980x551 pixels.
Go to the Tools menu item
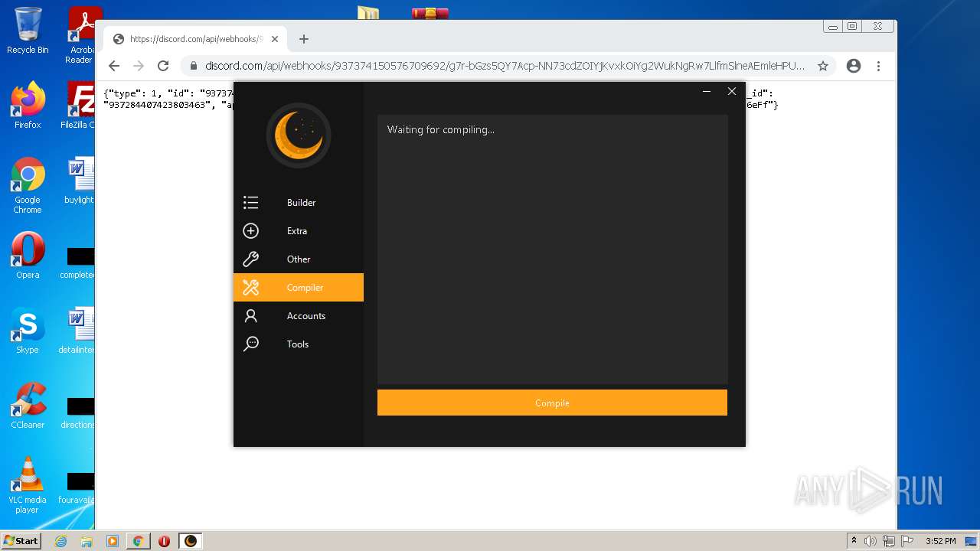pos(298,344)
